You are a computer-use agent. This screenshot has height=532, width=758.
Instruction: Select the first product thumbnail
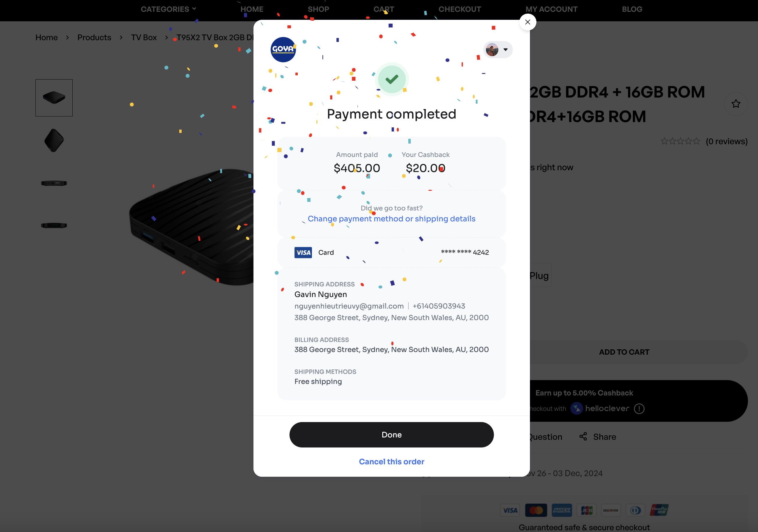tap(54, 98)
